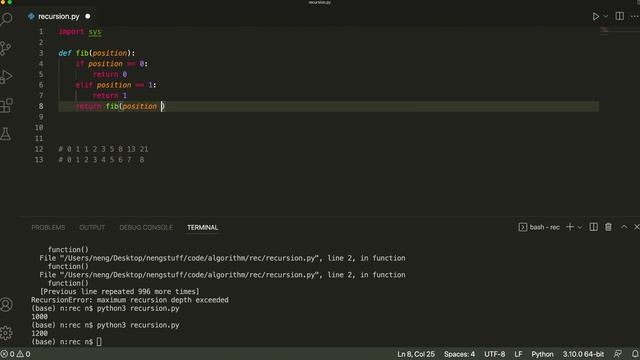Click the feedback icon in status bar
Screen dimensions: 640x360
tap(618, 354)
